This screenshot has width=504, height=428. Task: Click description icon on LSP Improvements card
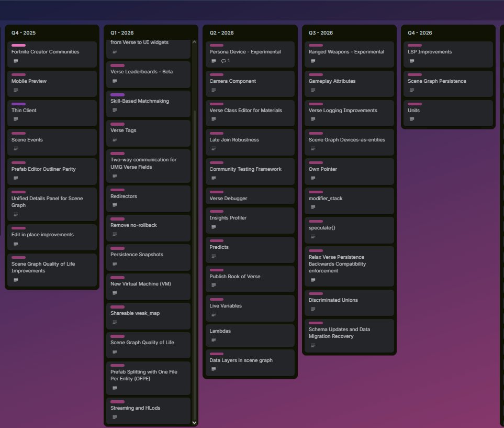[x=412, y=61]
